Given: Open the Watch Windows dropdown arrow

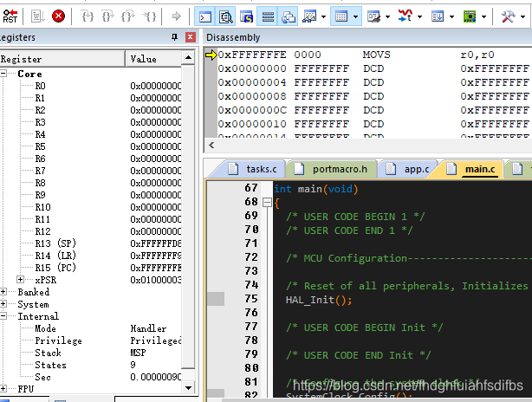Looking at the screenshot, I should coord(323,16).
